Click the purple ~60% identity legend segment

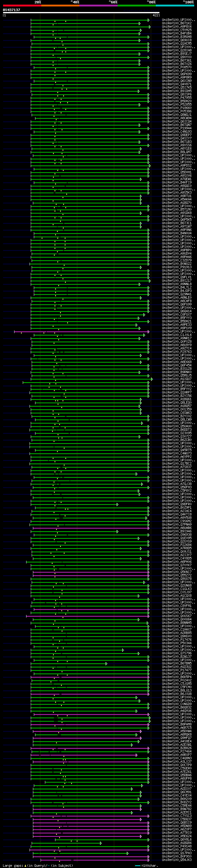[99, 6]
